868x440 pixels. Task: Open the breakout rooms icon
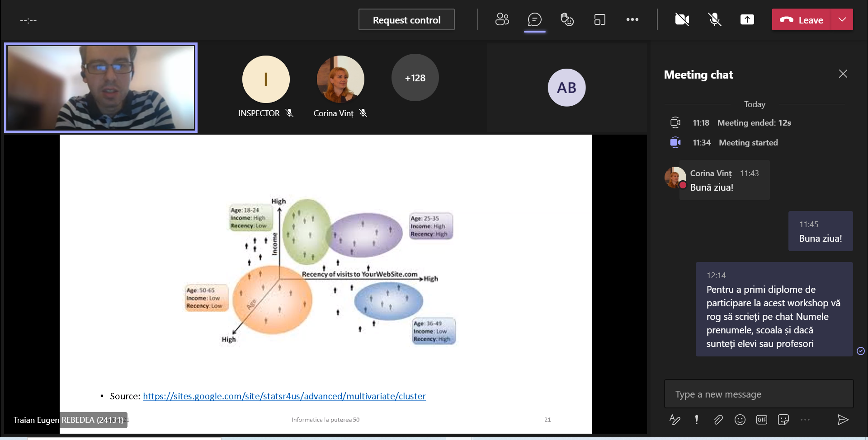coord(599,19)
